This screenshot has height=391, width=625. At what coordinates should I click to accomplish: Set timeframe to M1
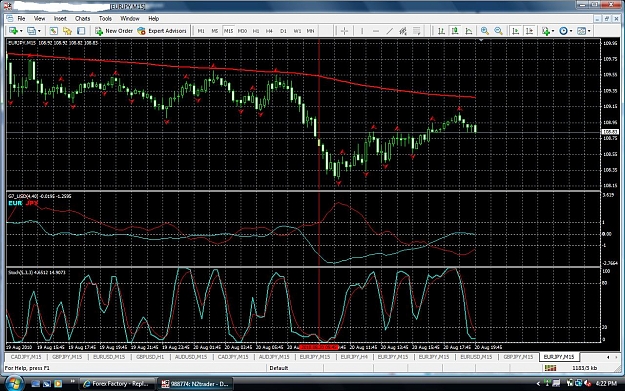(201, 31)
